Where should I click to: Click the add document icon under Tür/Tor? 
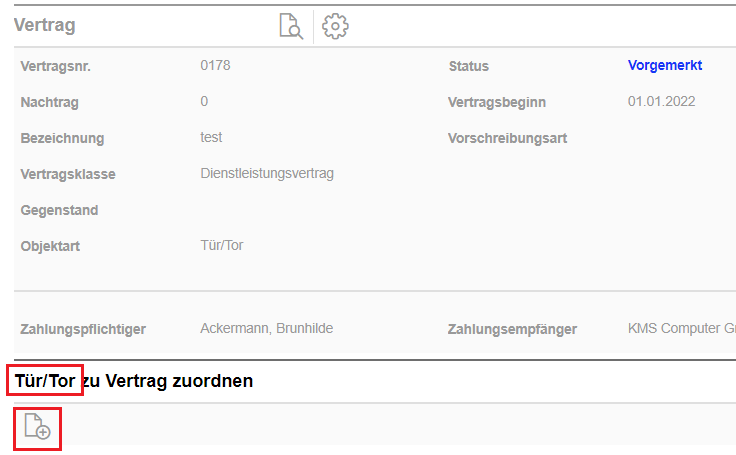point(38,426)
